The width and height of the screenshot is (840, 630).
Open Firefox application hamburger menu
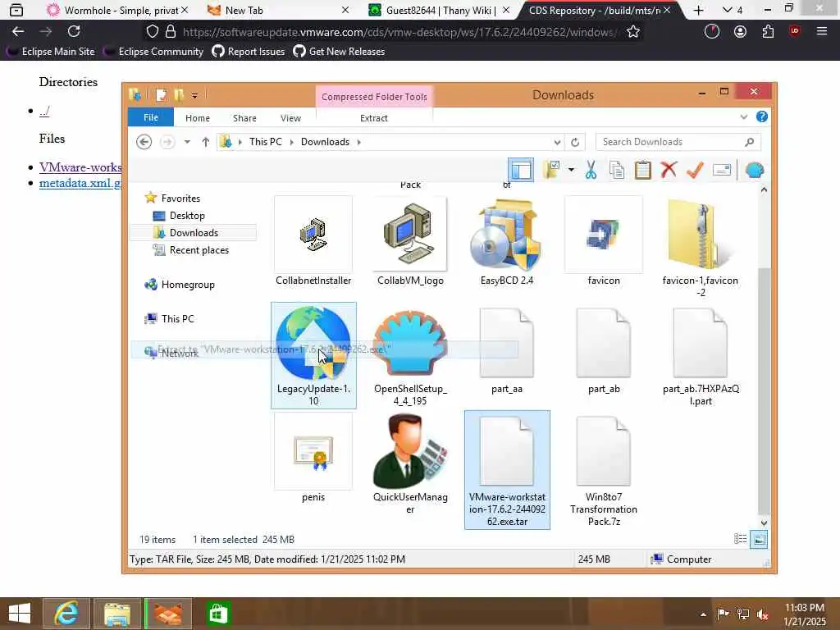tap(822, 32)
